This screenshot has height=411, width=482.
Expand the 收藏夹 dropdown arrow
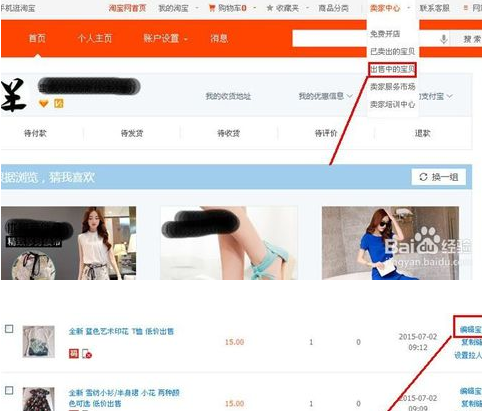click(x=307, y=8)
